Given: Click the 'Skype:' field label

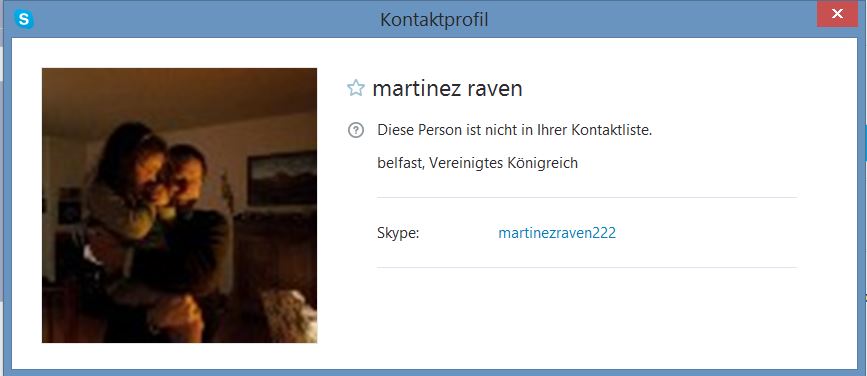Looking at the screenshot, I should (398, 233).
